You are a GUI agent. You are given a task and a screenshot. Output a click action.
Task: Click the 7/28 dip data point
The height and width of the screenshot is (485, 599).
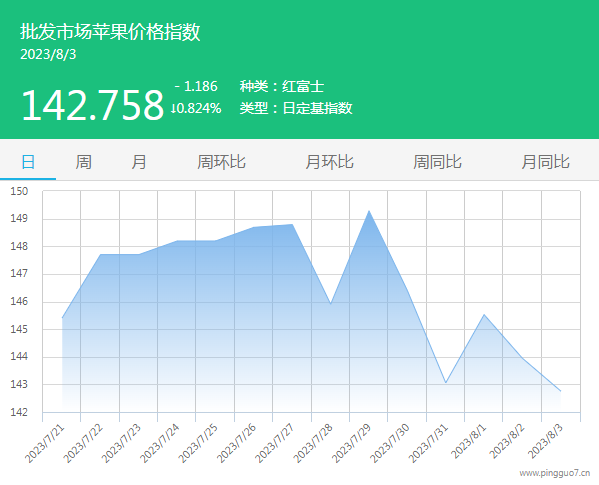(330, 304)
